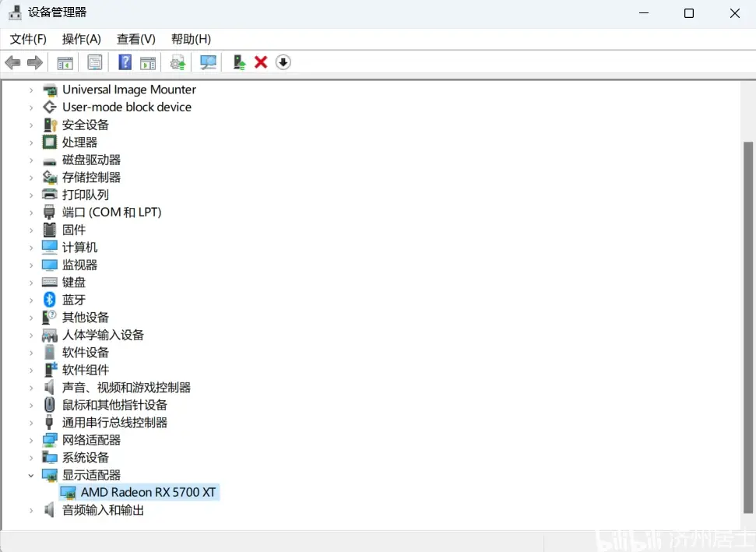756x552 pixels.
Task: Select the AMD Radeon RX 5700 XT device
Action: tap(148, 492)
